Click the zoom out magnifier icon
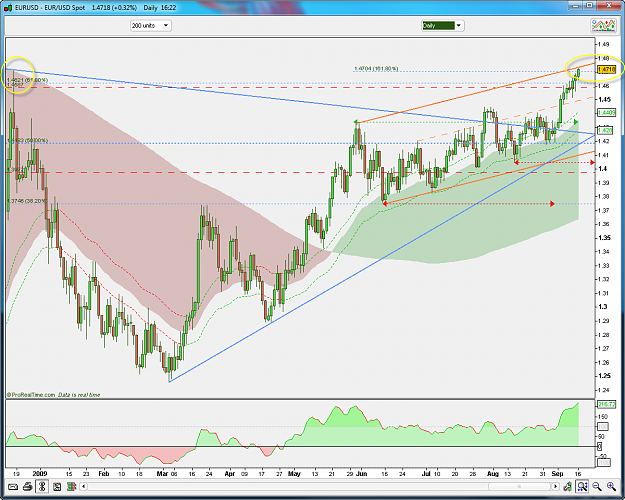 (x=597, y=486)
